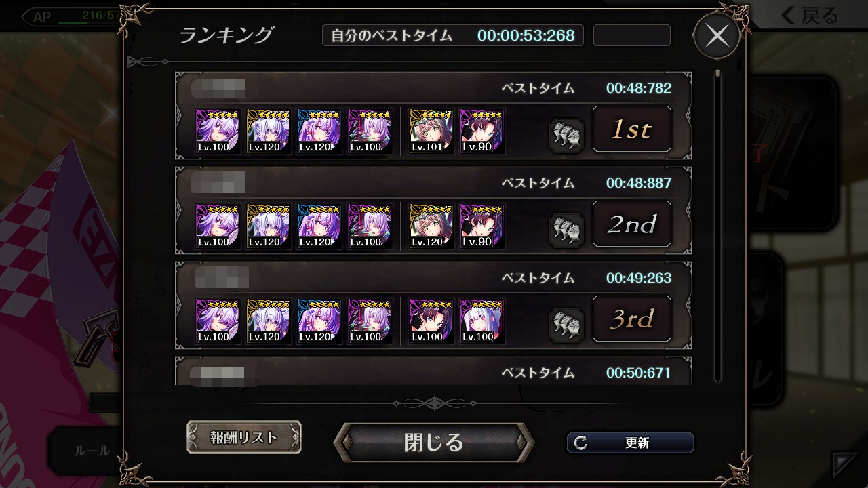Select the 1st rank Lv.101 support character
This screenshot has width=868, height=488.
click(x=431, y=131)
